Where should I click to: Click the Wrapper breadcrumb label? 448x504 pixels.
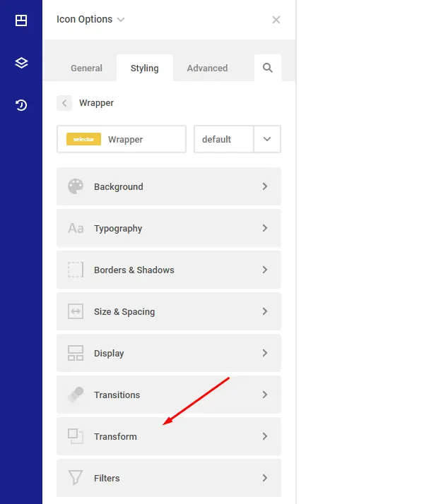tap(97, 103)
